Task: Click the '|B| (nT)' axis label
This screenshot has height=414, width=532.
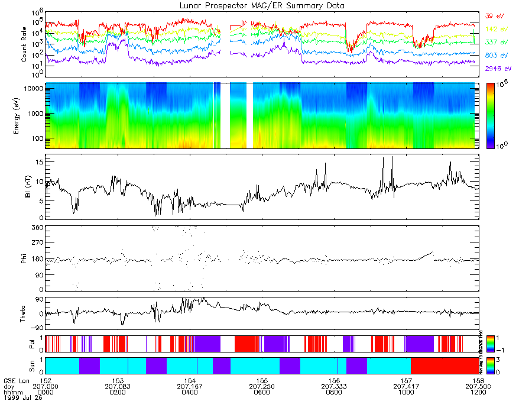Action: (x=28, y=187)
